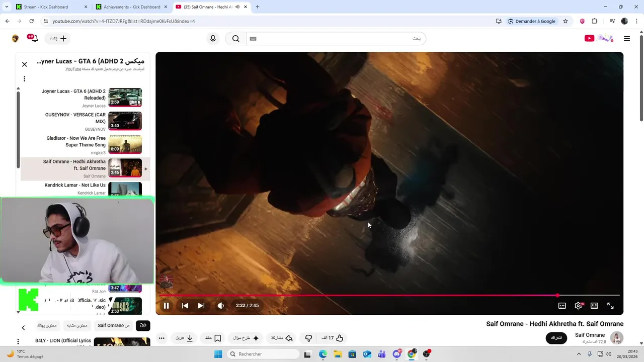644x362 pixels.
Task: Click the Demander à Google lens button
Action: coord(532,21)
